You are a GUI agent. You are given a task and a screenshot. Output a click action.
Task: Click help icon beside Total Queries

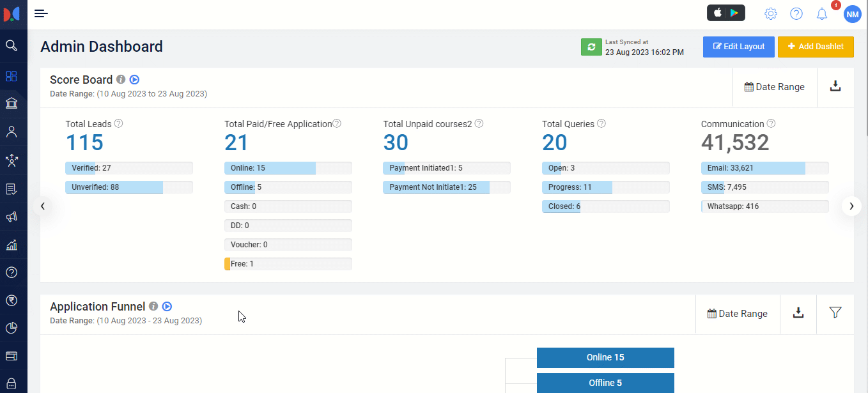pos(601,123)
